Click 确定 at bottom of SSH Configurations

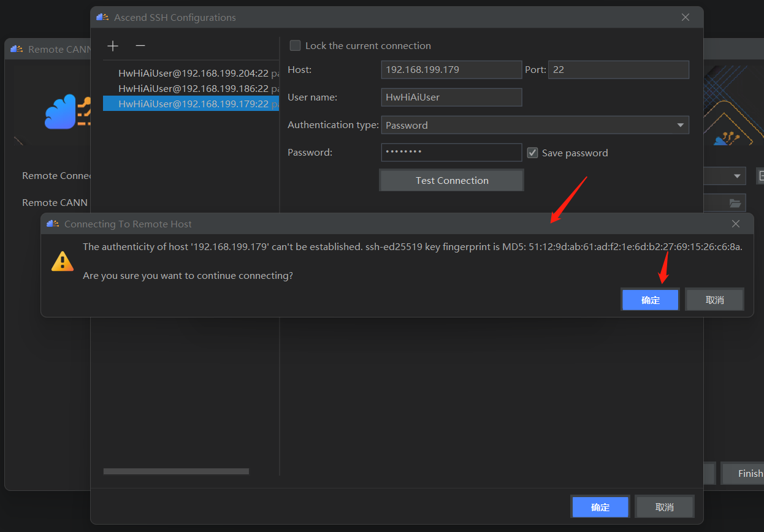tap(600, 507)
